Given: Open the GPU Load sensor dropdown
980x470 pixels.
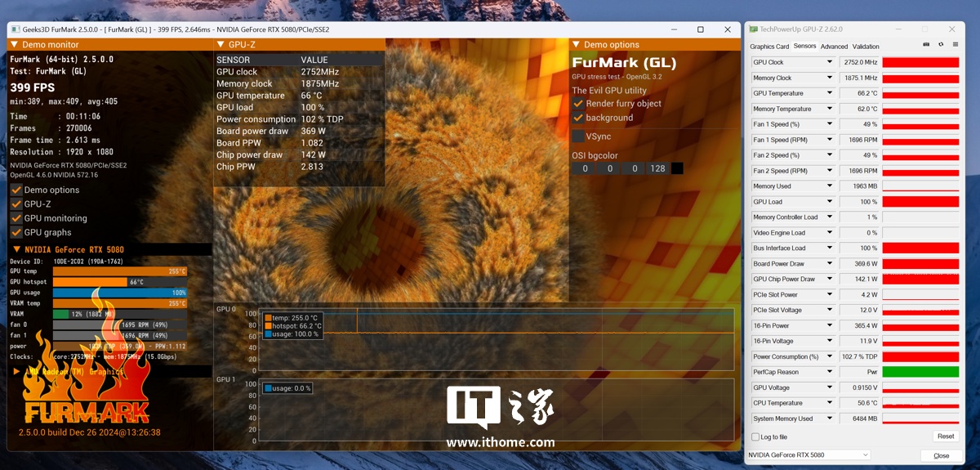Looking at the screenshot, I should [830, 202].
